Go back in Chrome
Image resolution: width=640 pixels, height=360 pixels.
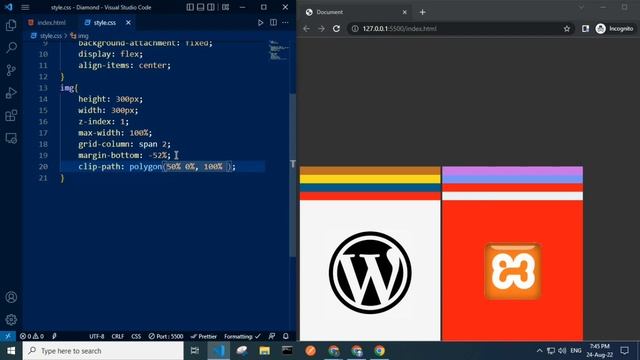[x=307, y=29]
